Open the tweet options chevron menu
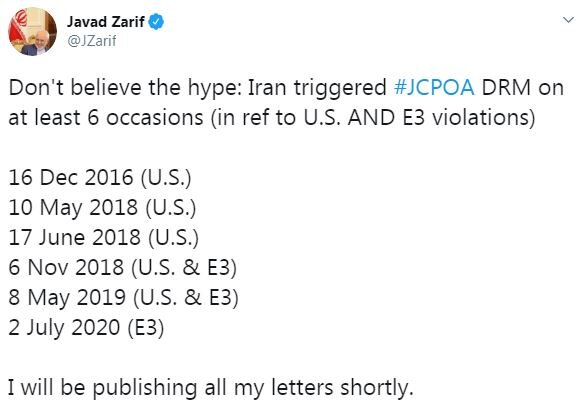This screenshot has width=584, height=406. (568, 20)
